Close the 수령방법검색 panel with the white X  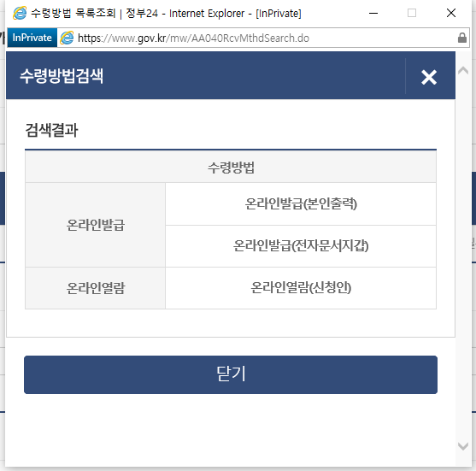click(x=429, y=77)
